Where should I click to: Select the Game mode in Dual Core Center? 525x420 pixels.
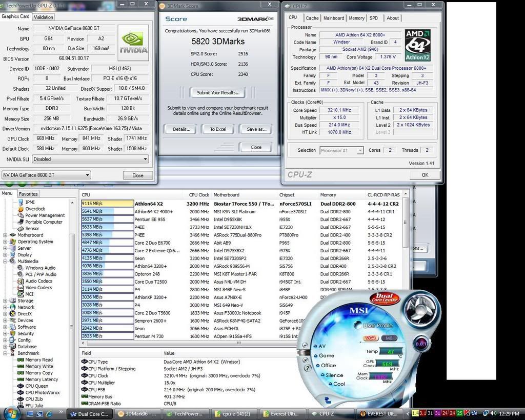(x=324, y=356)
